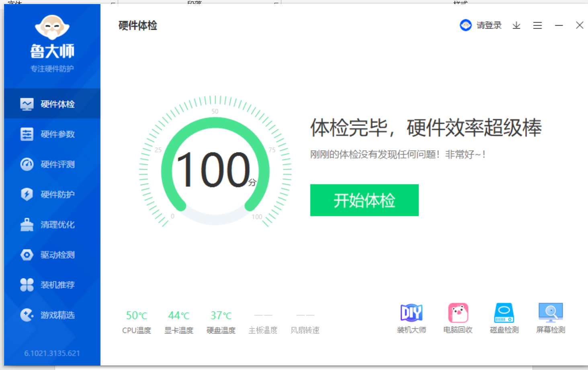Open 装机推荐 sidebar item
588x370 pixels.
[52, 285]
